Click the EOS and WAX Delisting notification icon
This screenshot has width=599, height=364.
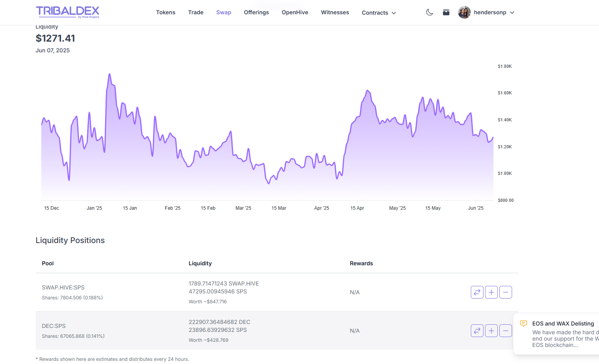(x=524, y=324)
